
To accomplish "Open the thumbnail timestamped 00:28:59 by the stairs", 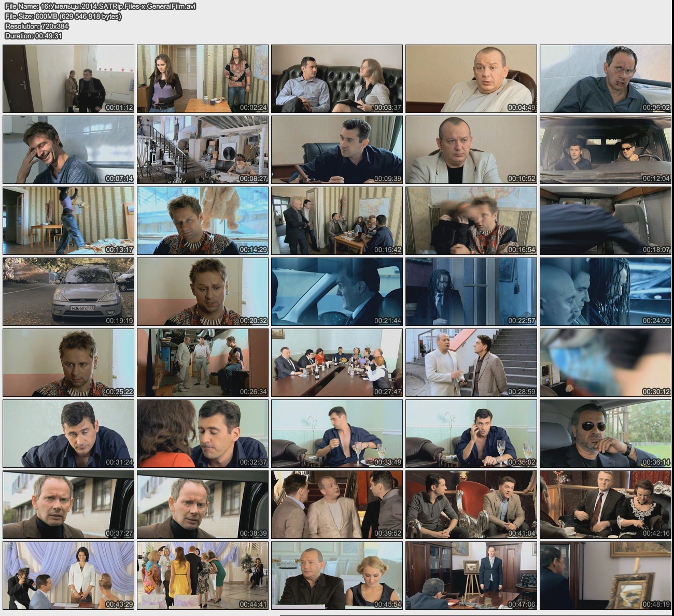I will pyautogui.click(x=471, y=363).
